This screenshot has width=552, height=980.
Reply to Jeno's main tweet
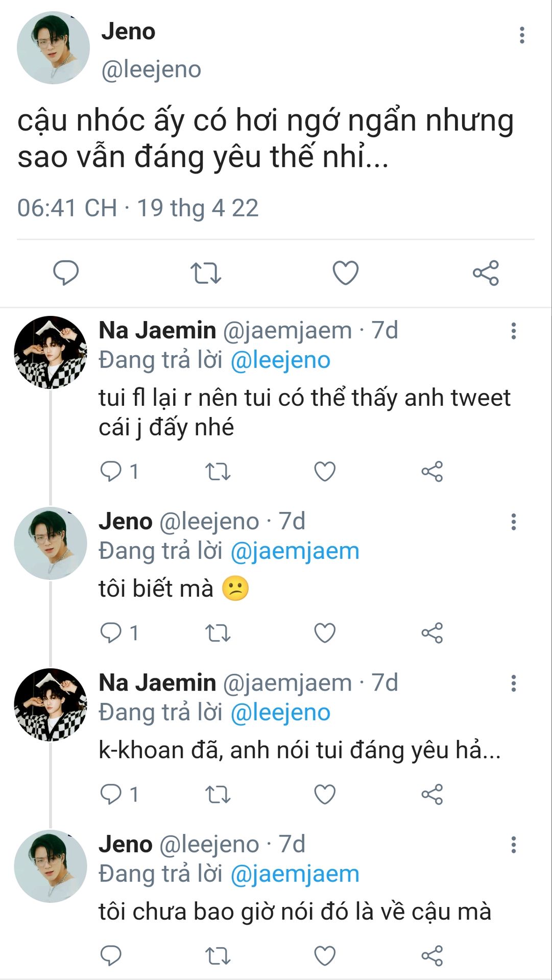coord(66,273)
